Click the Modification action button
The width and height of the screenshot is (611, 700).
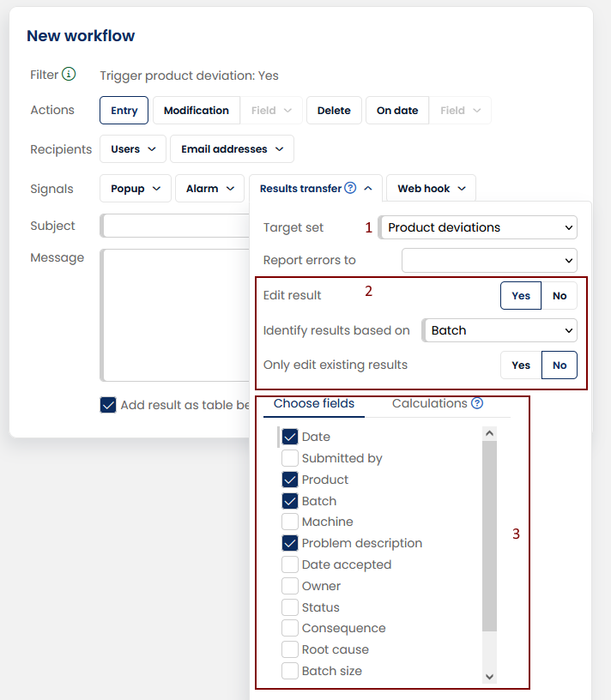(x=197, y=110)
